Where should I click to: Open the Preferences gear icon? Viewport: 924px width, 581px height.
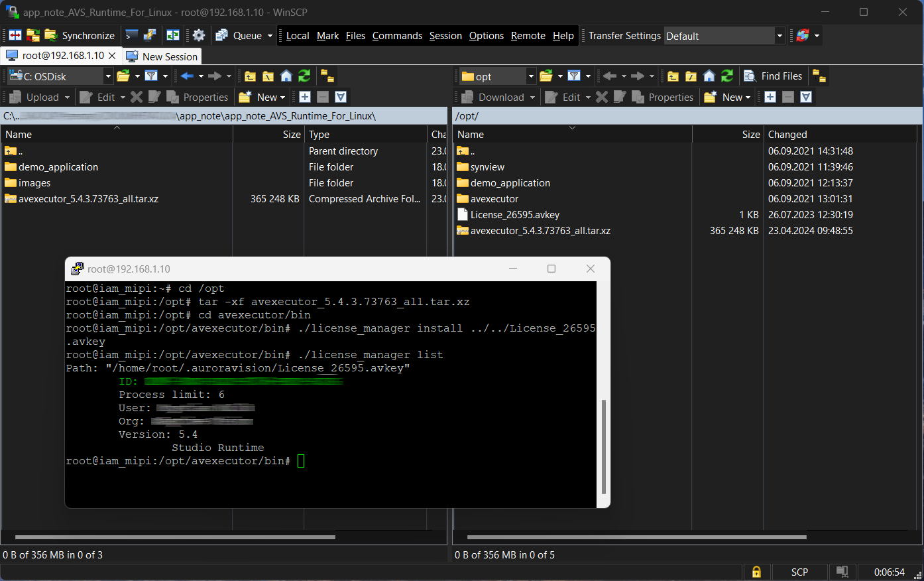(x=199, y=36)
